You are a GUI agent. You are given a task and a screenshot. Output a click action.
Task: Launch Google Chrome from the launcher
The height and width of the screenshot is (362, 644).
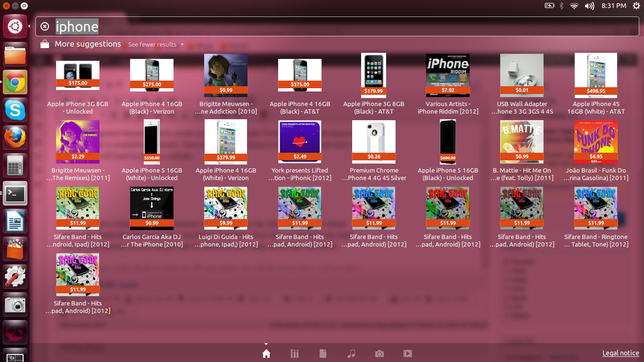click(x=15, y=82)
